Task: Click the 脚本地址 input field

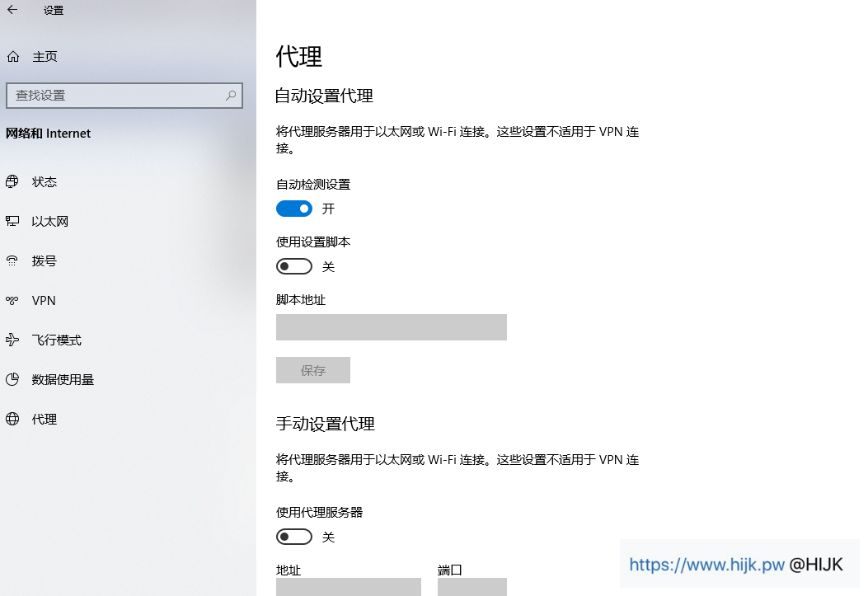Action: 391,327
